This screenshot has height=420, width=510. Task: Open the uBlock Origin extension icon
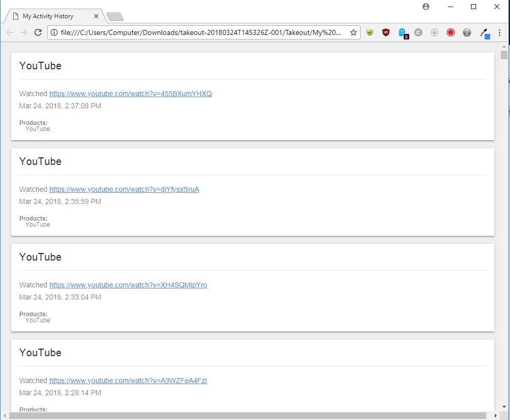pyautogui.click(x=386, y=32)
